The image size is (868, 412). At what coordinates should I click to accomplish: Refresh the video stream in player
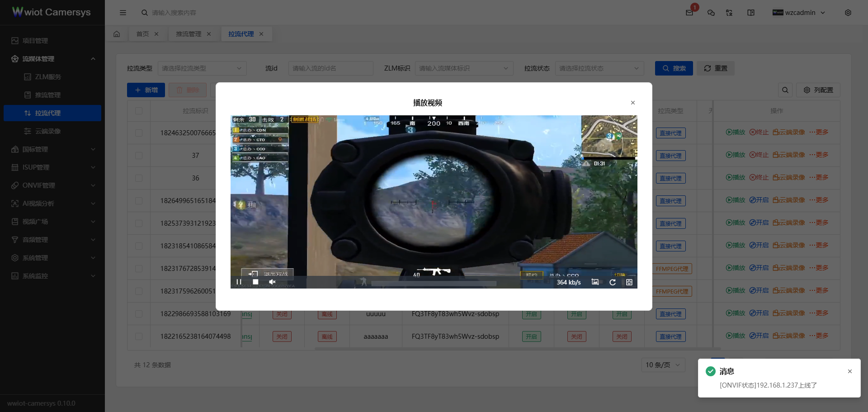coord(613,282)
